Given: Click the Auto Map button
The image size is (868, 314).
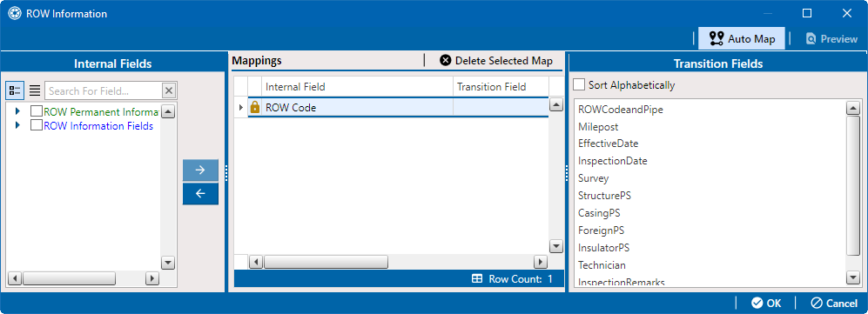Looking at the screenshot, I should point(741,38).
